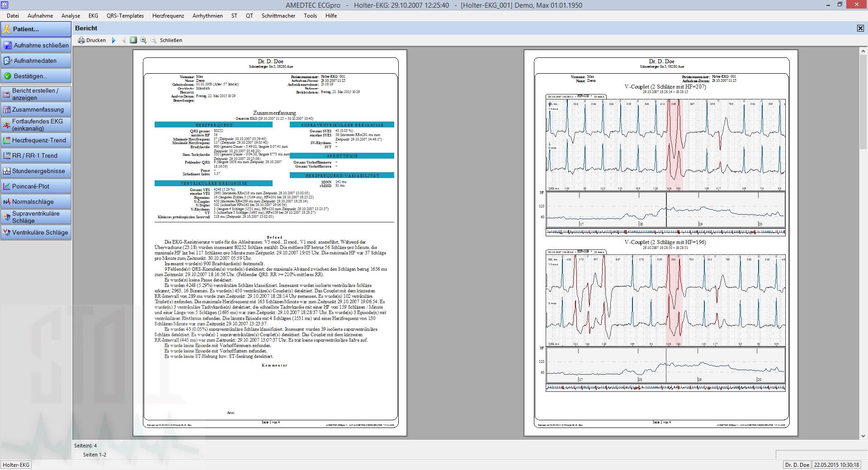Open the Arrhythmien menu
868x470 pixels.
[x=208, y=16]
